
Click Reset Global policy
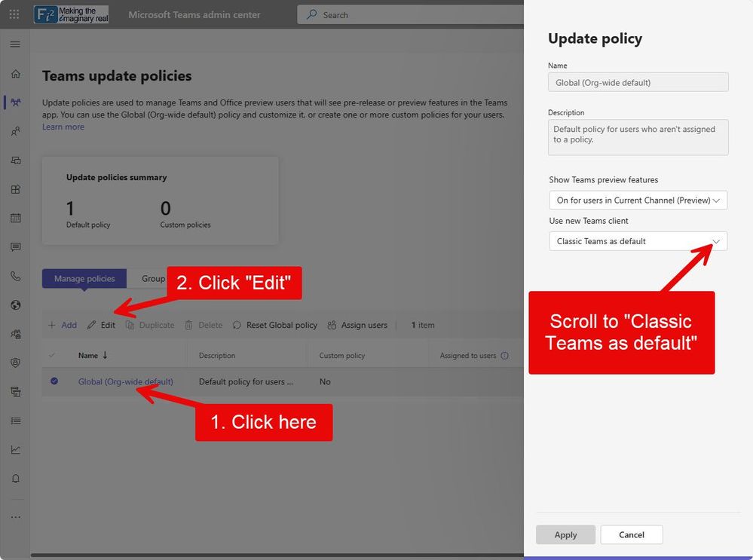[274, 325]
